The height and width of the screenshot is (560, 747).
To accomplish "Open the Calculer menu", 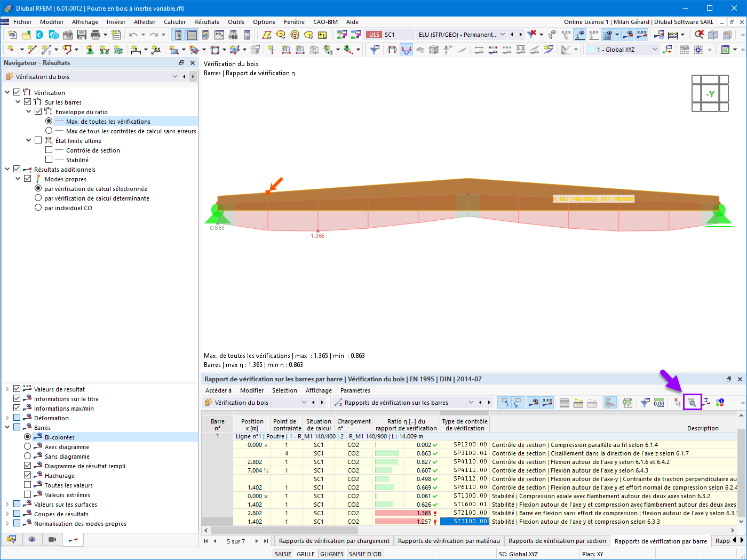I will click(x=175, y=22).
